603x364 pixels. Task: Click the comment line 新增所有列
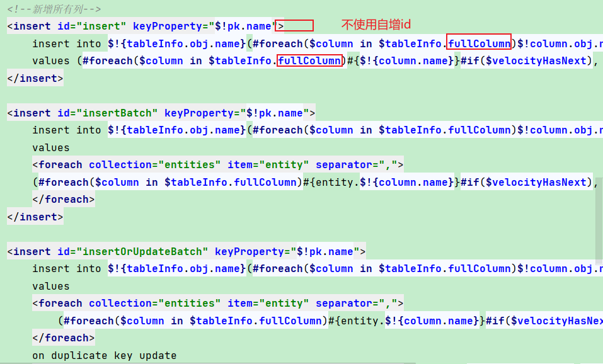54,9
